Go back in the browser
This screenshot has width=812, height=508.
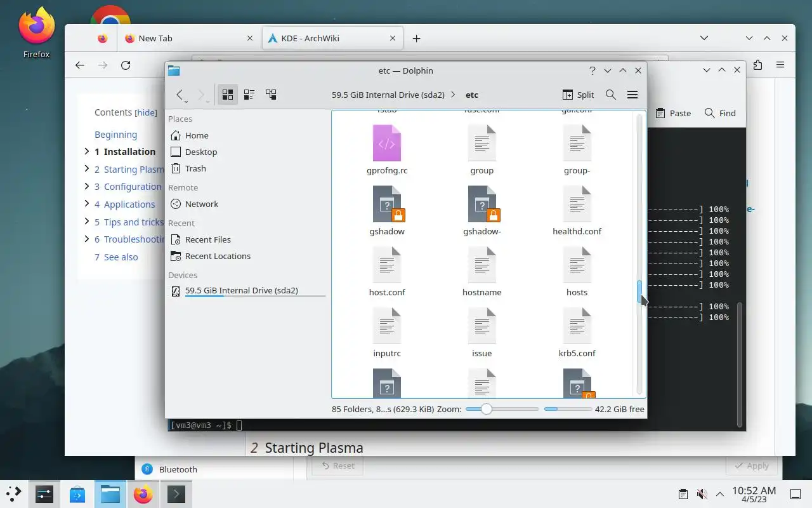[x=79, y=65]
